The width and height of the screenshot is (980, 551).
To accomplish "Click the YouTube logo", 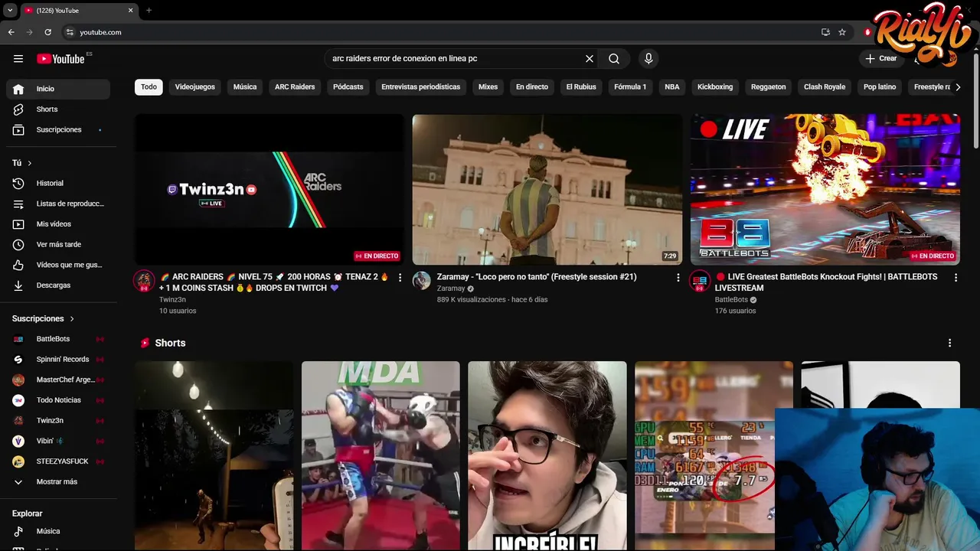I will 60,59.
